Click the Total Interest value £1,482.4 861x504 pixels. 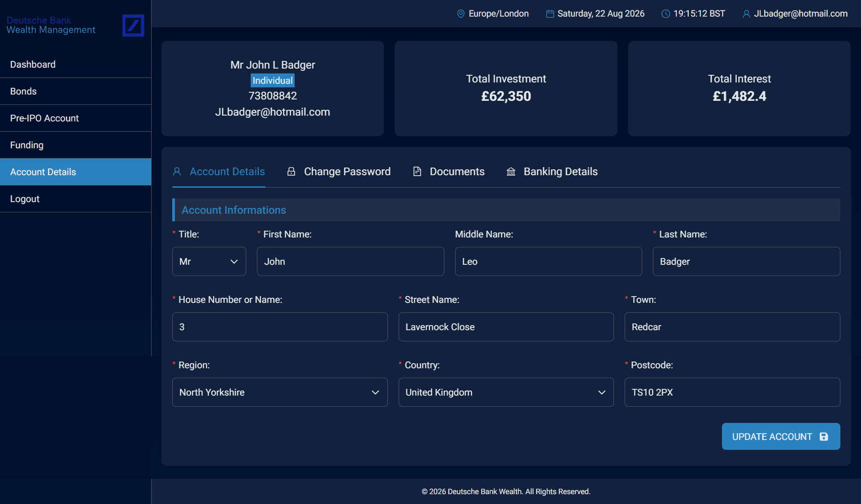tap(739, 96)
